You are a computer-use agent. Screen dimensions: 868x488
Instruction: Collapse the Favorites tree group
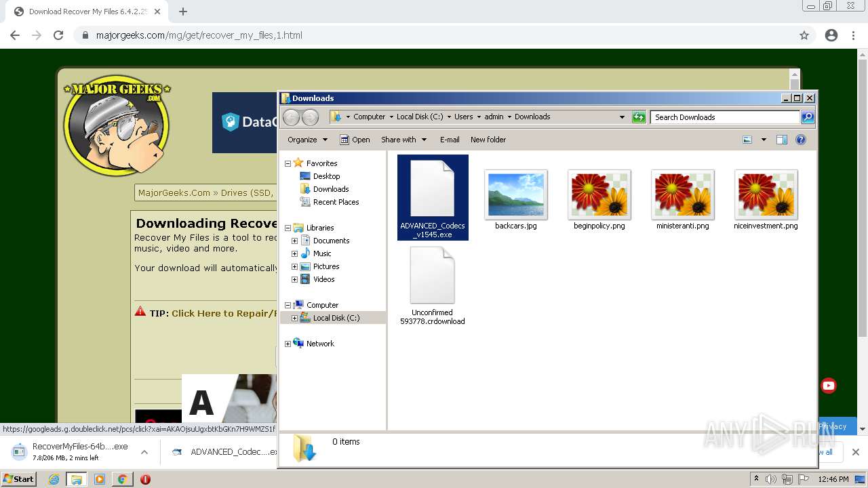tap(288, 163)
